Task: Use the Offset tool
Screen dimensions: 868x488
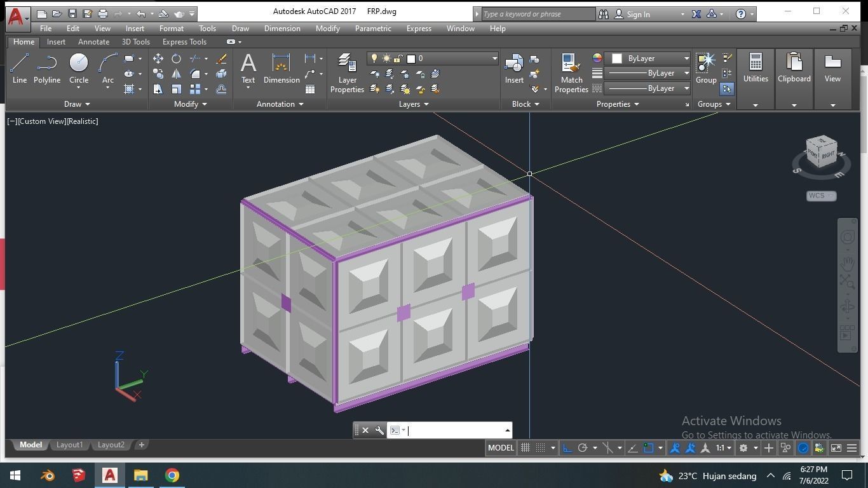Action: coord(221,89)
